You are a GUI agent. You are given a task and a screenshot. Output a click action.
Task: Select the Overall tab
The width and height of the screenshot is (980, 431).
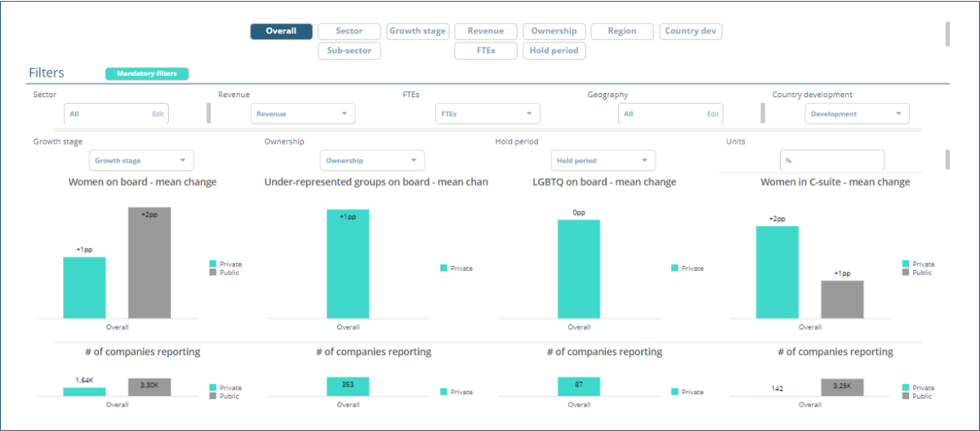coord(281,31)
